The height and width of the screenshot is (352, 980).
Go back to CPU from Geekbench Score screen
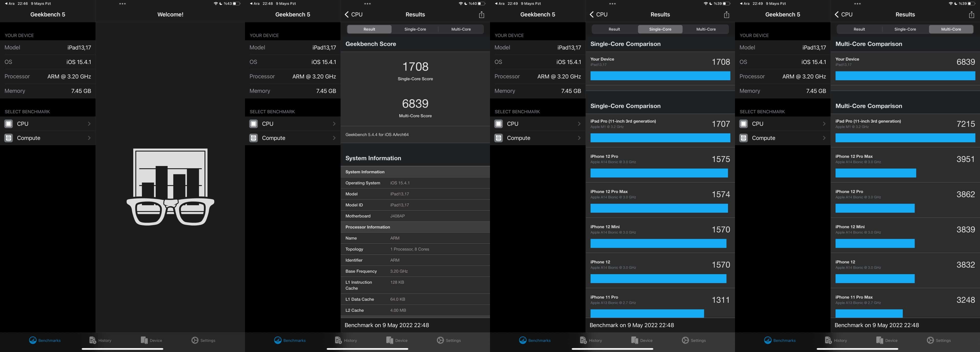click(353, 15)
